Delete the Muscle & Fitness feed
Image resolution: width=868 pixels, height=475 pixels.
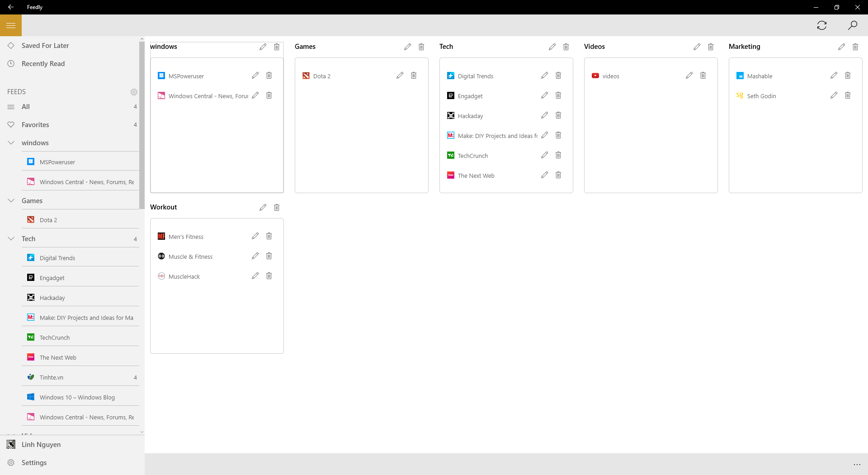pyautogui.click(x=269, y=256)
